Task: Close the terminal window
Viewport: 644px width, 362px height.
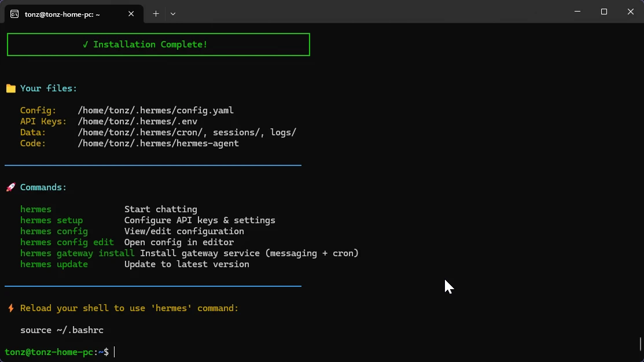Action: coord(631,12)
